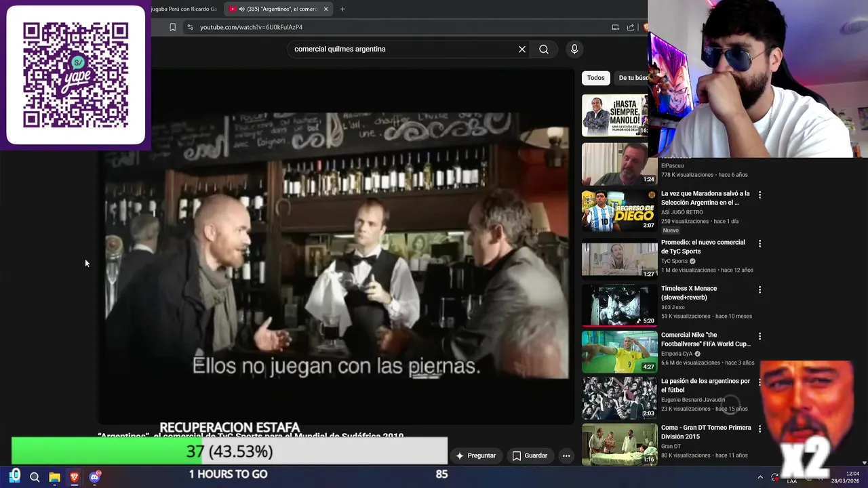Click the magnifier search button on YouTube

coord(544,49)
